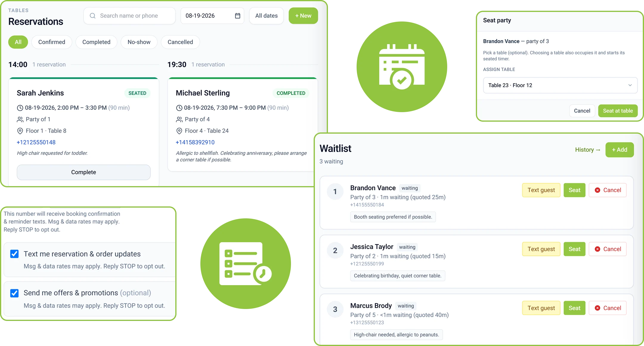Click the 08-19-2026 date field
The width and height of the screenshot is (644, 346).
pyautogui.click(x=212, y=16)
